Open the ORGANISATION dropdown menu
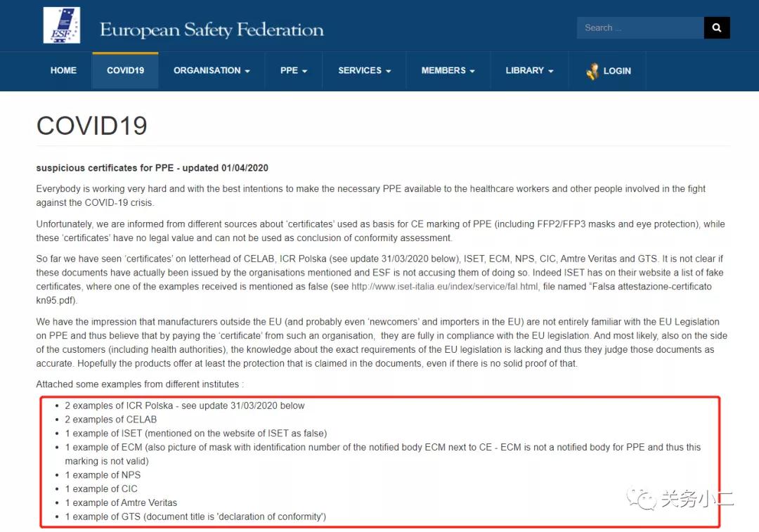759x532 pixels. coord(212,70)
